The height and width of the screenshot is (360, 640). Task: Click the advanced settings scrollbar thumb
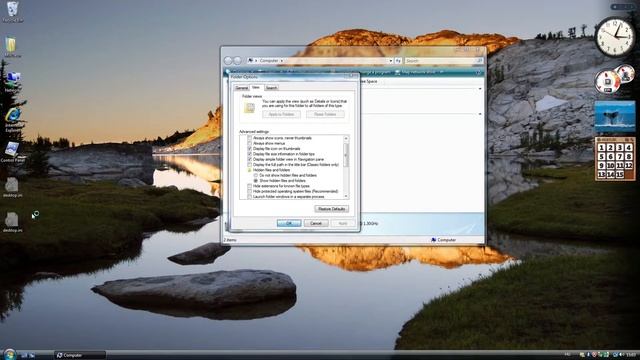[x=346, y=154]
